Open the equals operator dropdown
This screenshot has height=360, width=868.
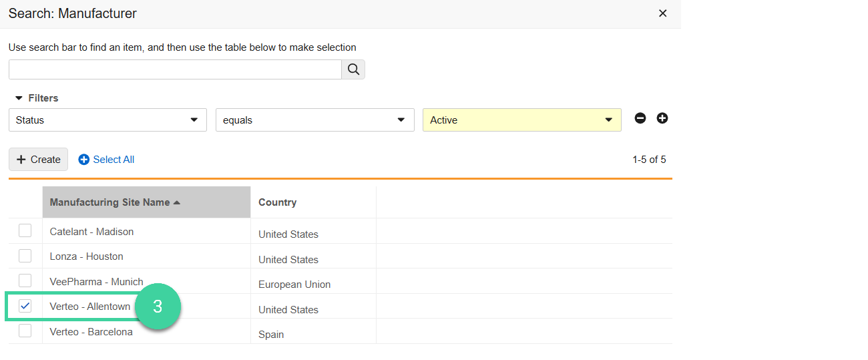[x=314, y=120]
